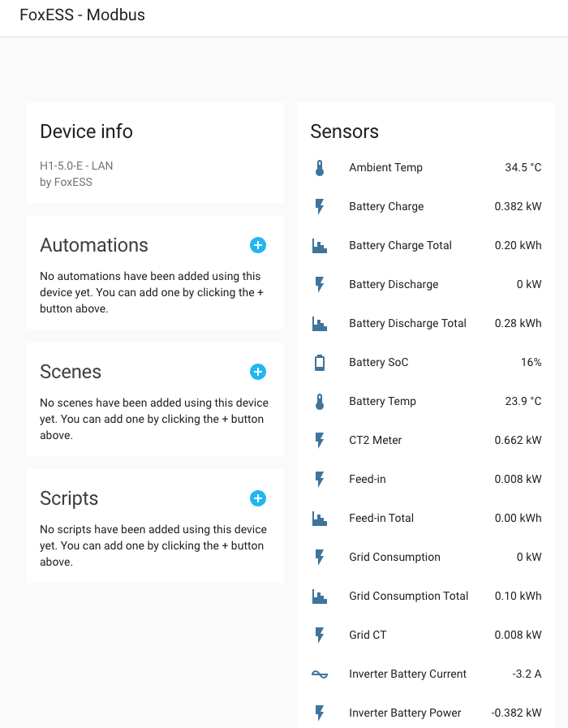
Task: Click the Battery Charge Total statistics icon
Action: coord(320,245)
